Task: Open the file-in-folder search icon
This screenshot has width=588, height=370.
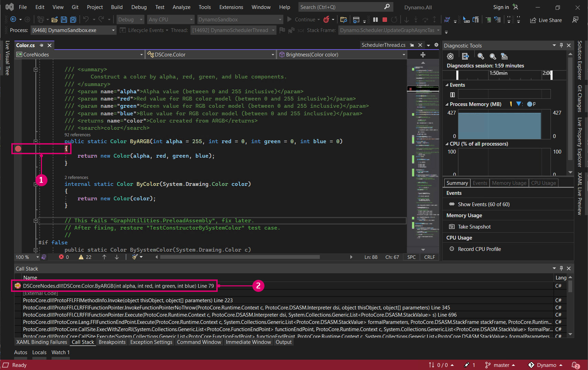Action: pyautogui.click(x=343, y=20)
